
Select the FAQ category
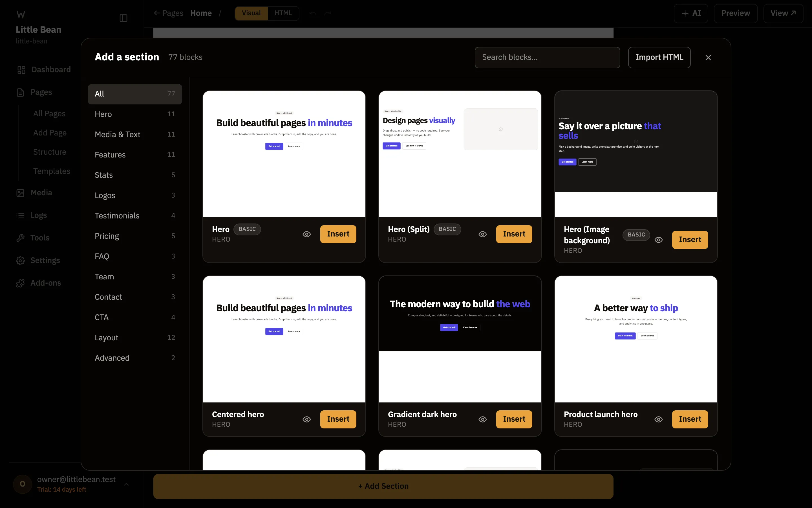click(135, 256)
